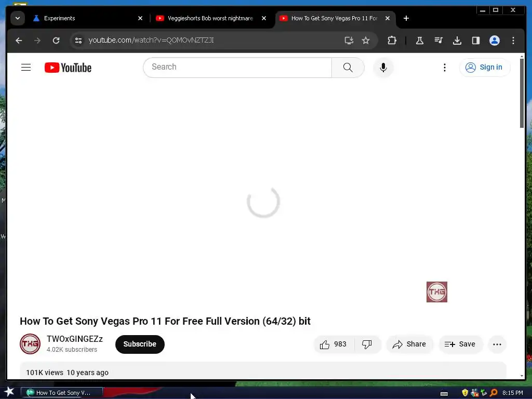Viewport: 532px width, 399px height.
Task: Open more actions ellipsis under video
Action: click(497, 344)
